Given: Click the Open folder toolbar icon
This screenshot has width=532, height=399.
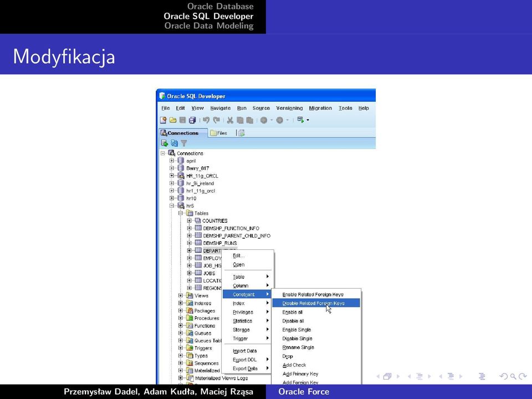Looking at the screenshot, I should pyautogui.click(x=173, y=120).
